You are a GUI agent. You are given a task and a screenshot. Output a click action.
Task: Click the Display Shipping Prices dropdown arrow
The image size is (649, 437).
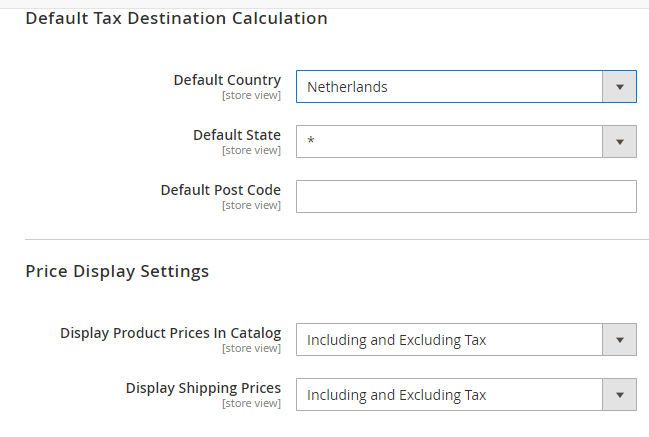coord(620,395)
